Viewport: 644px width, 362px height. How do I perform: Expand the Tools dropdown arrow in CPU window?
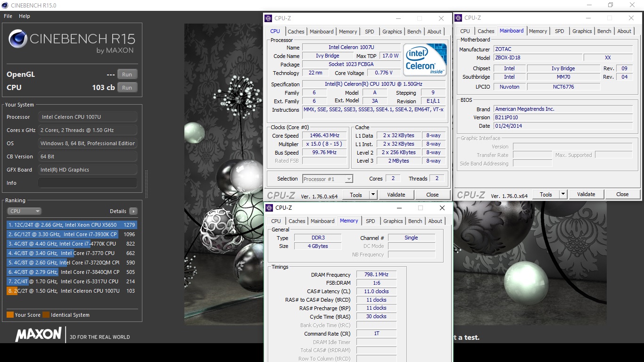coord(373,195)
